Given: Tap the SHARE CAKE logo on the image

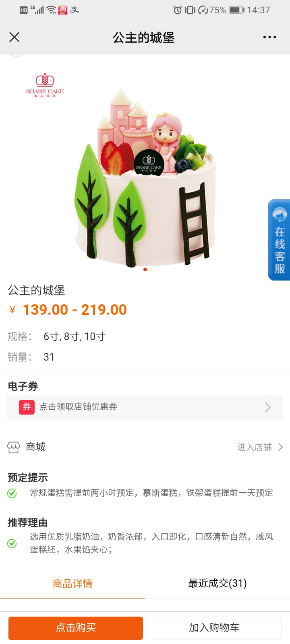Looking at the screenshot, I should click(45, 85).
